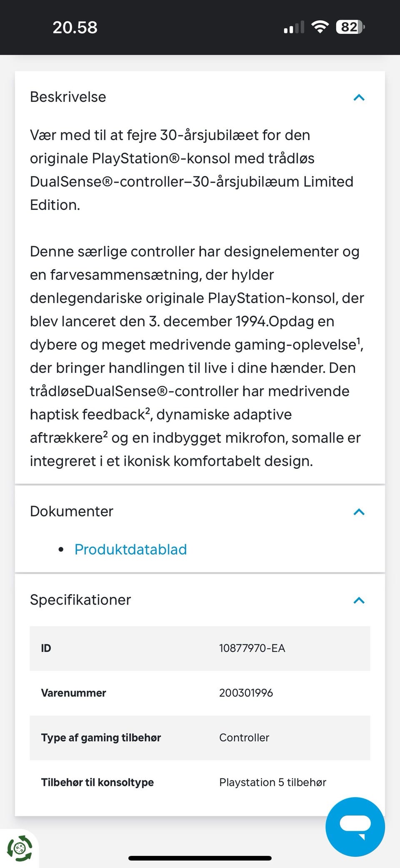Tap the Controller specification value
This screenshot has width=400, height=868.
pyautogui.click(x=244, y=737)
